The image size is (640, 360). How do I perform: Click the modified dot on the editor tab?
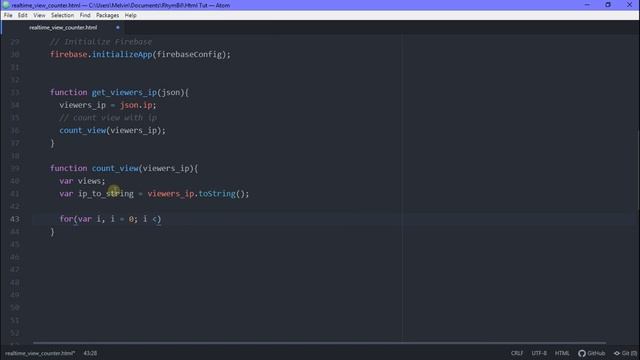[118, 28]
